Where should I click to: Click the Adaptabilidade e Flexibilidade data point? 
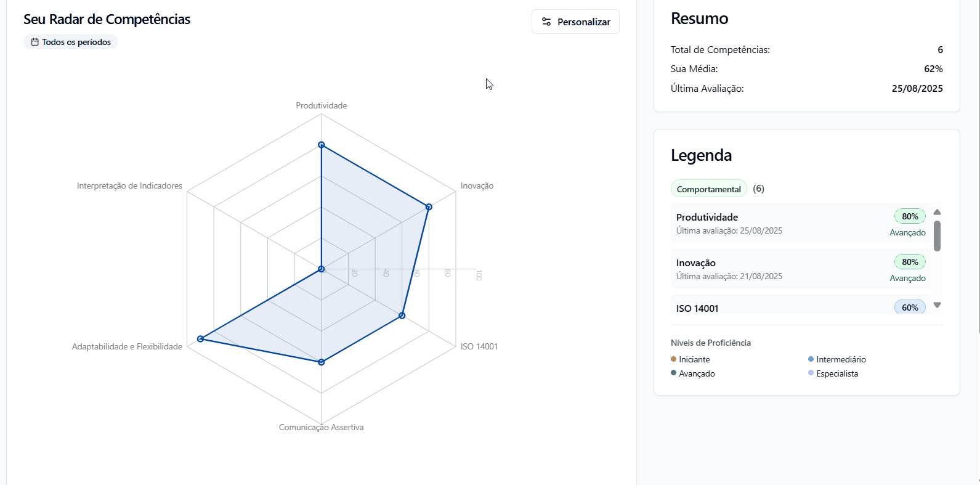pyautogui.click(x=200, y=339)
